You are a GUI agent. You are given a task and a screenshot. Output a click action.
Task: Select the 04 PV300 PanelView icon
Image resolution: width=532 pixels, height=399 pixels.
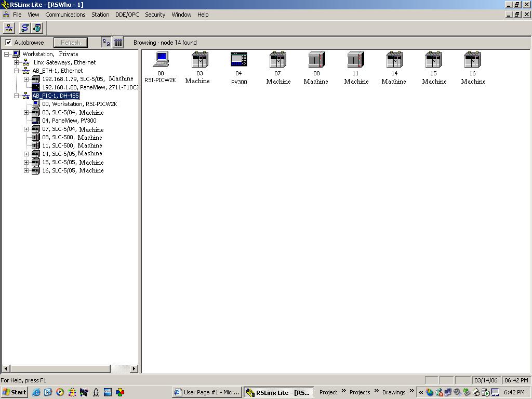tap(239, 59)
